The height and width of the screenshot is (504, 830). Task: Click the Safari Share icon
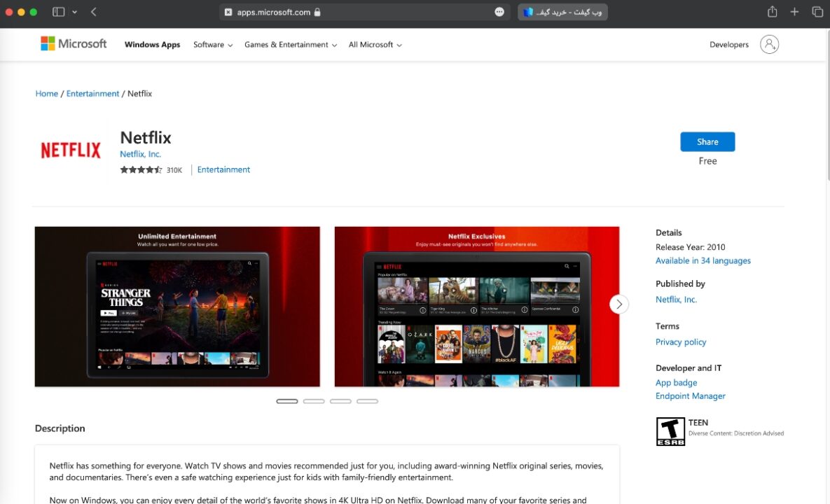coord(773,12)
